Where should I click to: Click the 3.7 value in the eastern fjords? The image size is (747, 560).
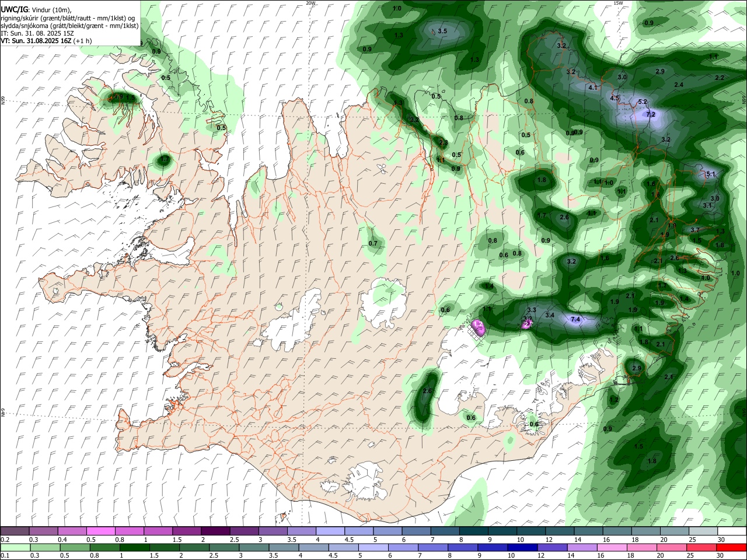(x=695, y=230)
